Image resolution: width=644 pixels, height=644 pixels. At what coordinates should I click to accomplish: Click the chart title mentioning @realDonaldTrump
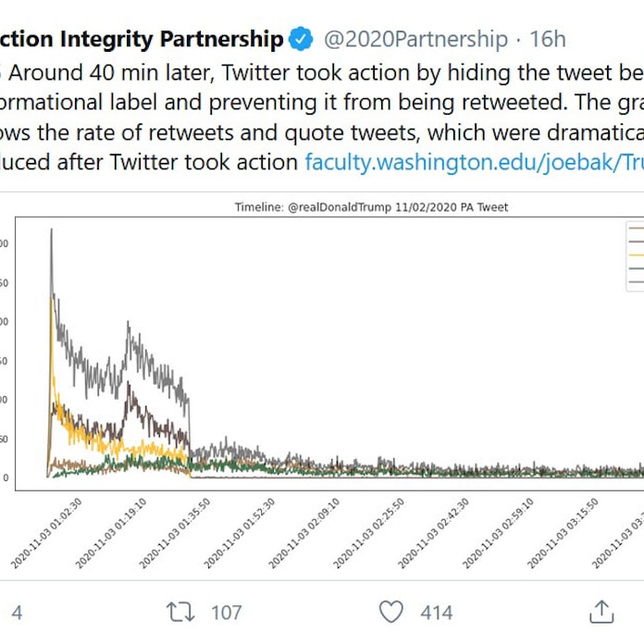(371, 207)
